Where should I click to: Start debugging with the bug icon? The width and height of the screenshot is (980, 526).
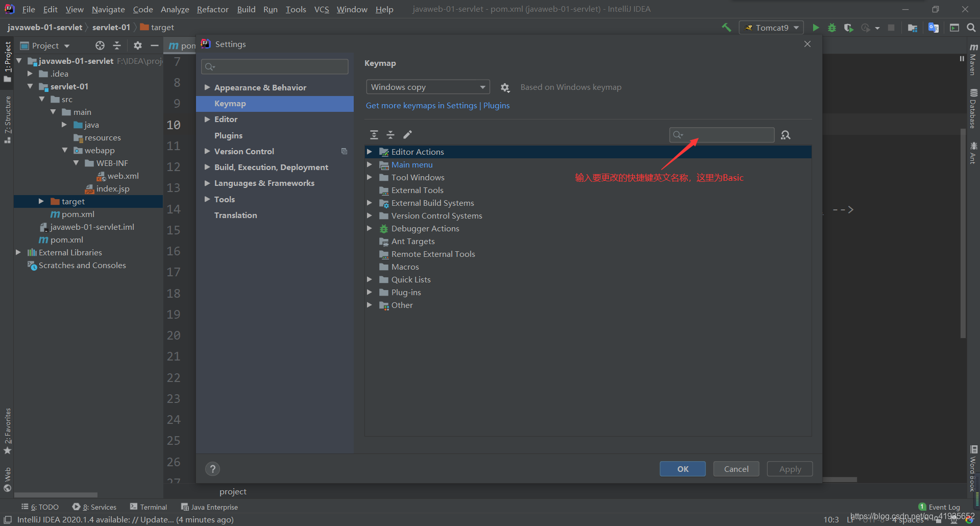(832, 28)
